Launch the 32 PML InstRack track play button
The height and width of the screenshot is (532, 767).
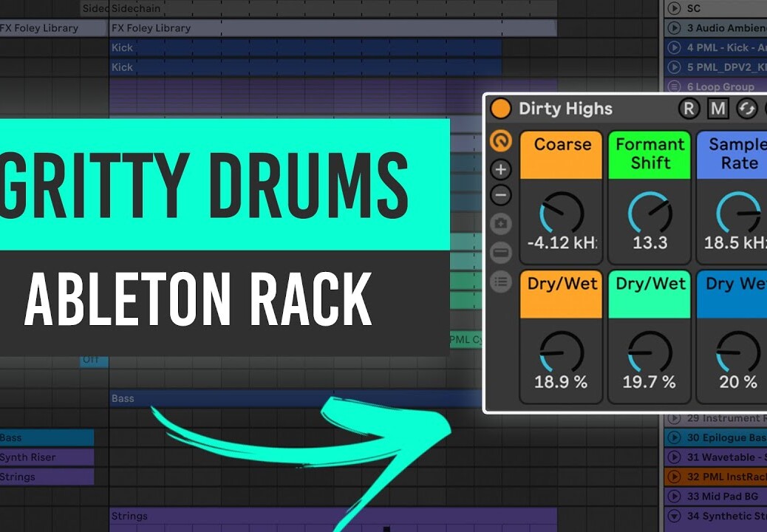(x=674, y=477)
